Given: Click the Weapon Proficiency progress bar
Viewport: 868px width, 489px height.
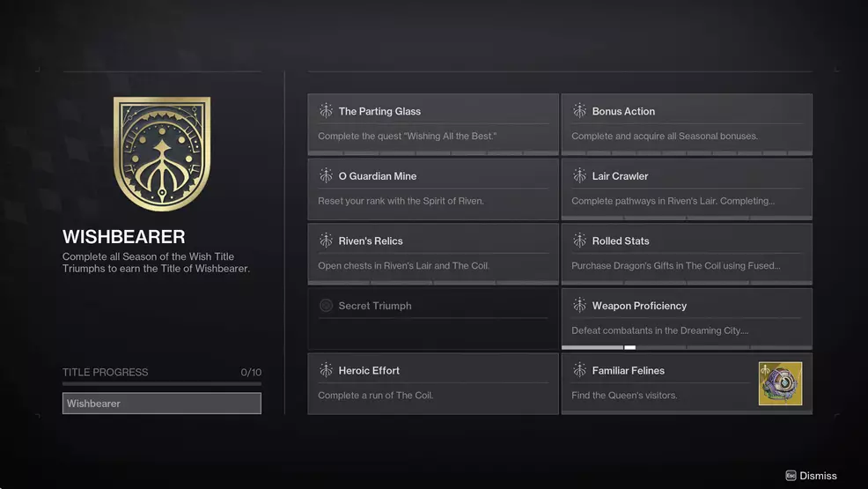Looking at the screenshot, I should point(686,347).
